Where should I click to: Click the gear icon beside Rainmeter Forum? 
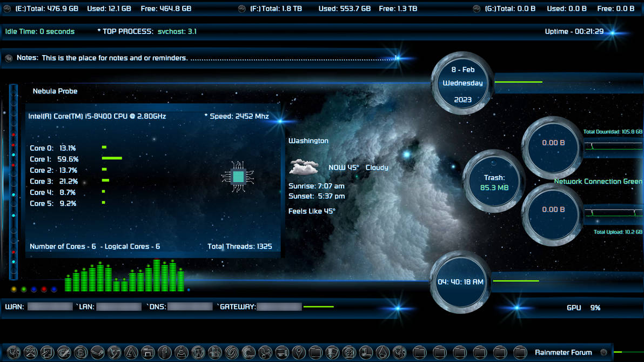pyautogui.click(x=605, y=352)
